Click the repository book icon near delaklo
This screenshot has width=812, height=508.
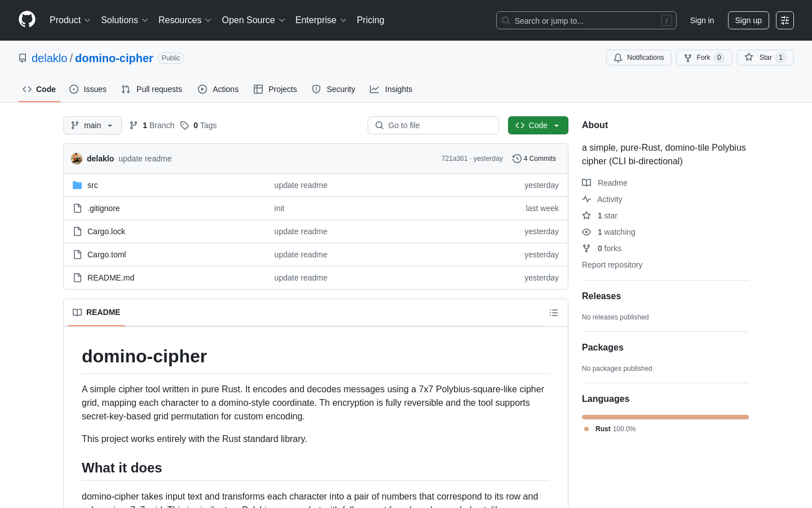23,58
